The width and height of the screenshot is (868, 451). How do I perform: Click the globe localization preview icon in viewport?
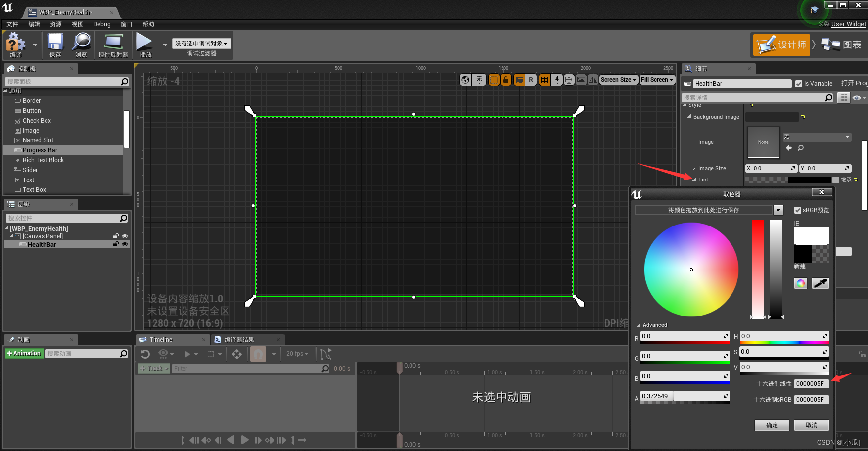pos(465,80)
